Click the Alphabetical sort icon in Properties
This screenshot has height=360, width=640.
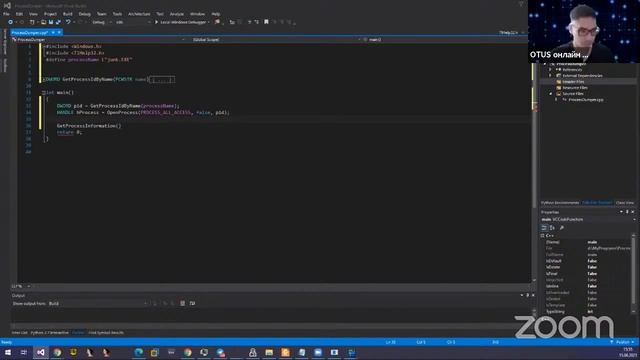coord(552,228)
